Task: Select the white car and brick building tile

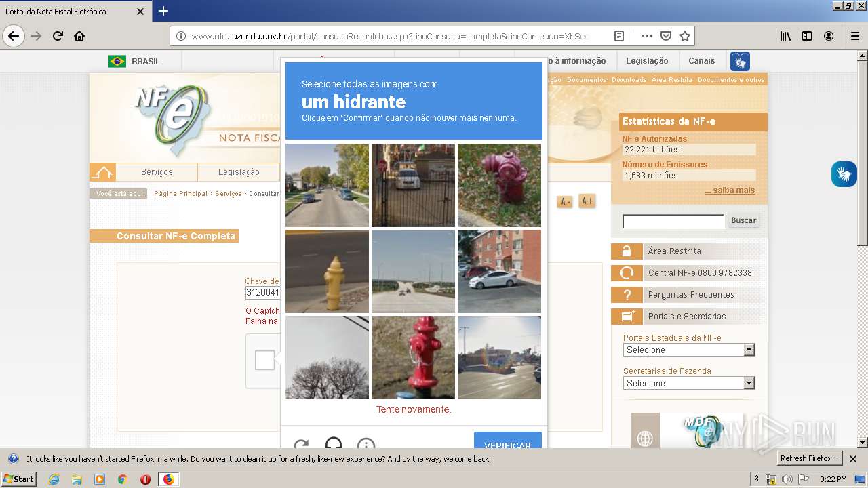Action: 499,271
